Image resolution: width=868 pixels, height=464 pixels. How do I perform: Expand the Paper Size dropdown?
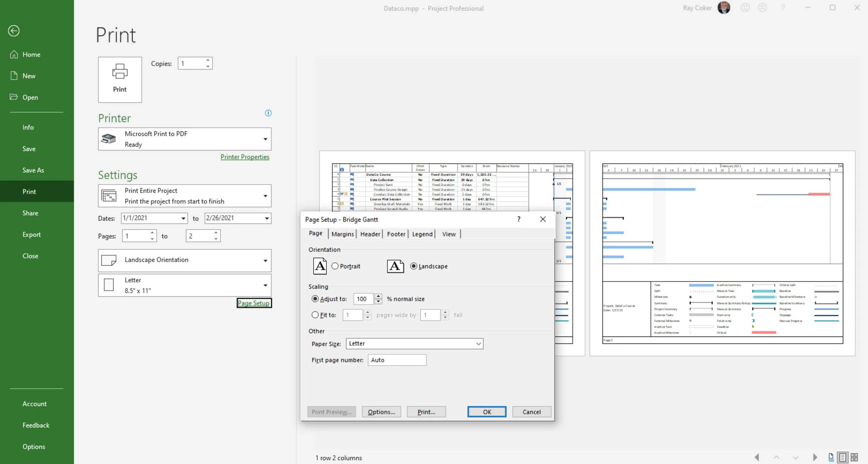tap(478, 343)
